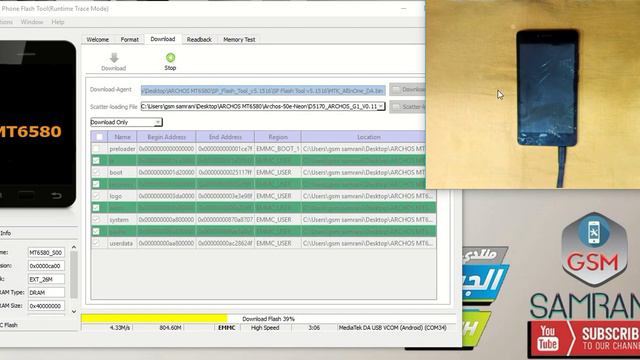This screenshot has width=640, height=360.
Task: Select the Download tab
Action: [162, 39]
